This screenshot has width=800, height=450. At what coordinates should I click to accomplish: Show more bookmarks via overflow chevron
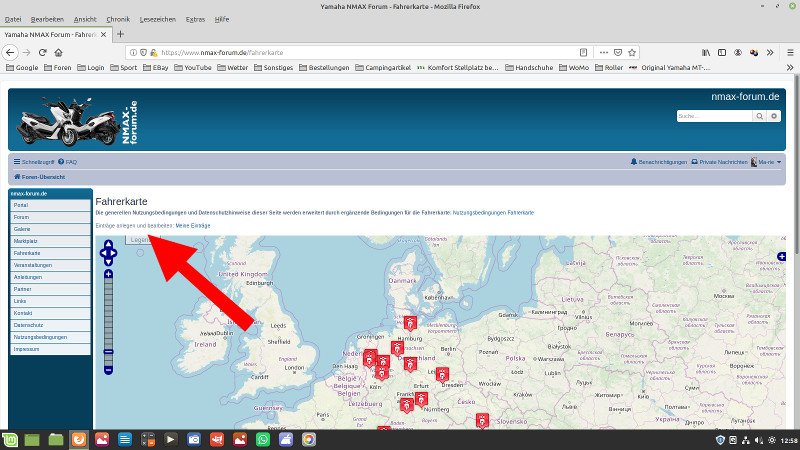789,68
